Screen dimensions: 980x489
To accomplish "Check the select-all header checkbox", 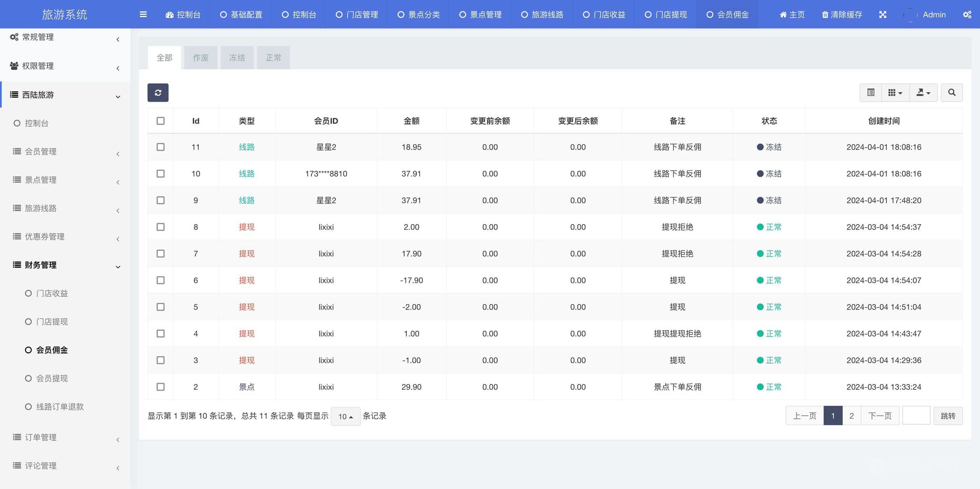I will click(x=161, y=121).
